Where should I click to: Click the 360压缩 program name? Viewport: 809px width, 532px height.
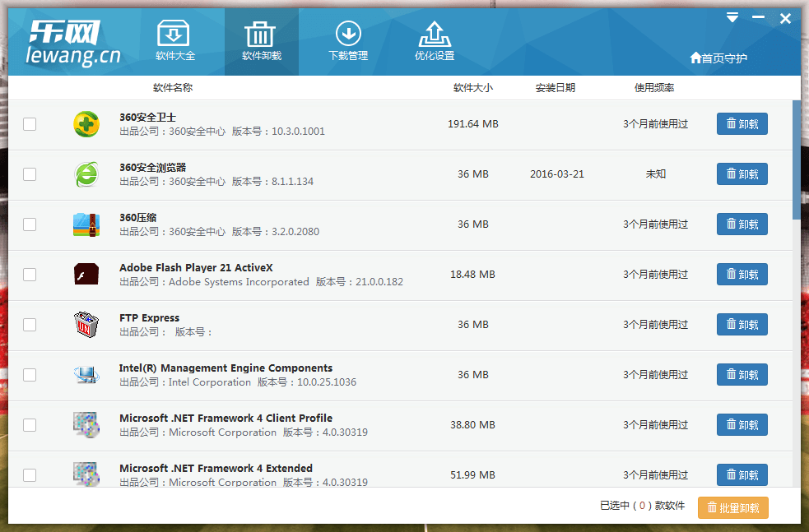(137, 218)
